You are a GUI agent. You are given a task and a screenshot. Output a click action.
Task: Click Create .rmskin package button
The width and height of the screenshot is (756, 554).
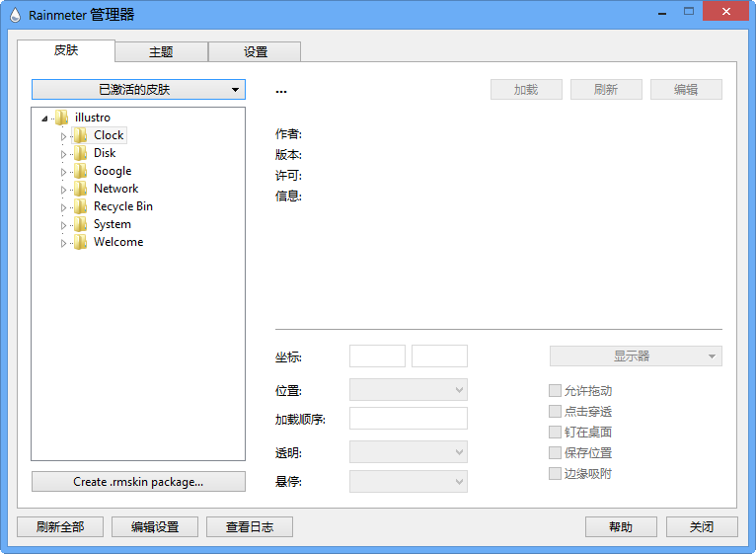click(138, 482)
